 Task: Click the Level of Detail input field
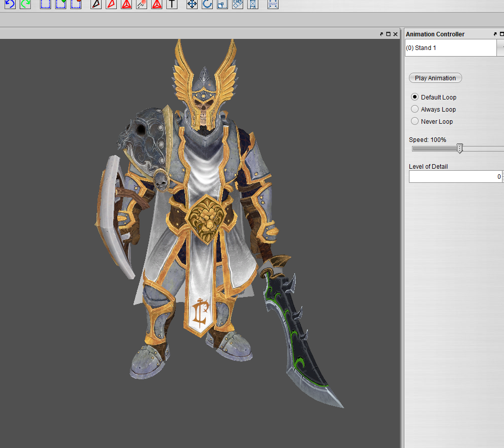455,177
